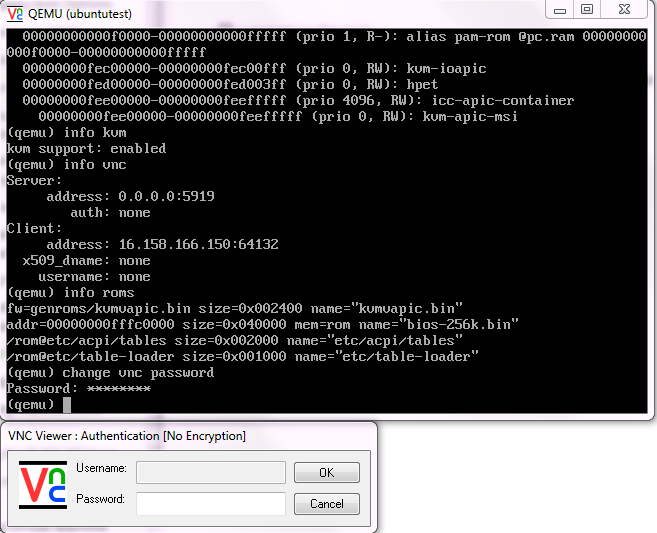Click the 'username: none' line
Screen dimensions: 657x533
pos(94,277)
